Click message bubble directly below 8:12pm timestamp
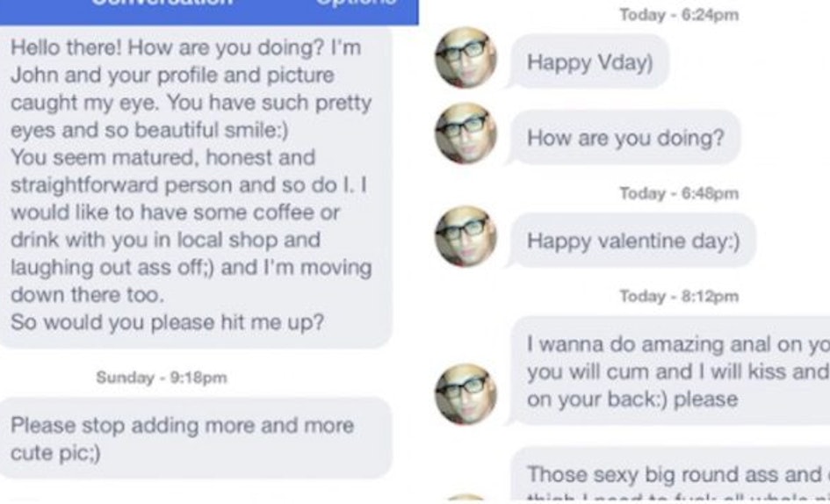The height and width of the screenshot is (504, 830). (670, 371)
